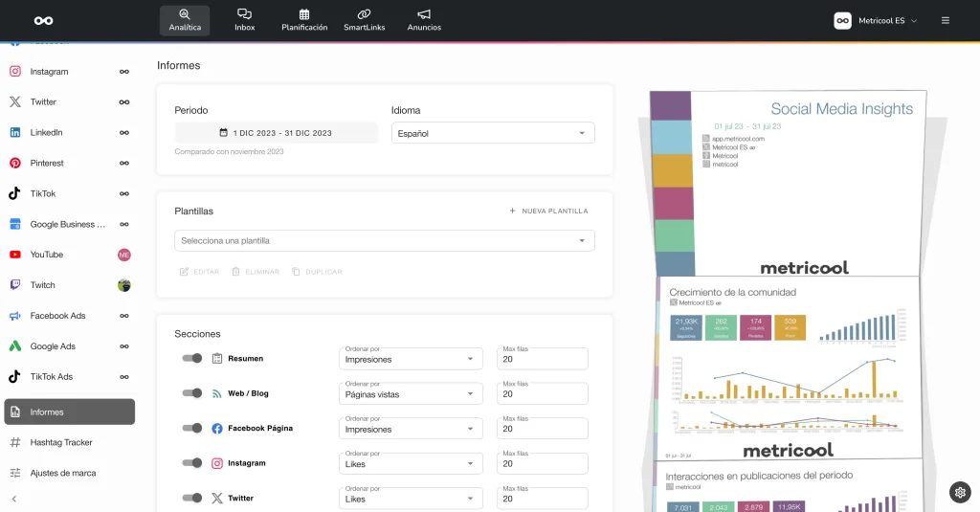Click the Google Business icon in sidebar
This screenshot has width=980, height=512.
15,224
